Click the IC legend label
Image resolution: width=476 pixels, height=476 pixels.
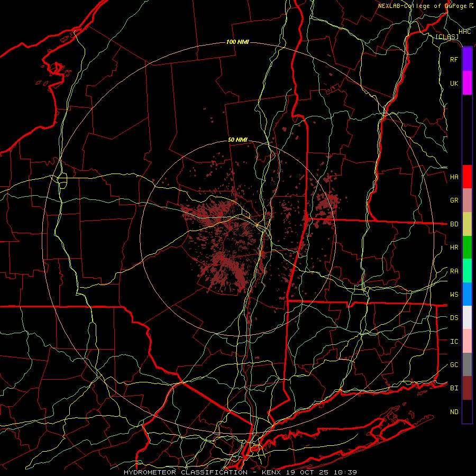(454, 342)
